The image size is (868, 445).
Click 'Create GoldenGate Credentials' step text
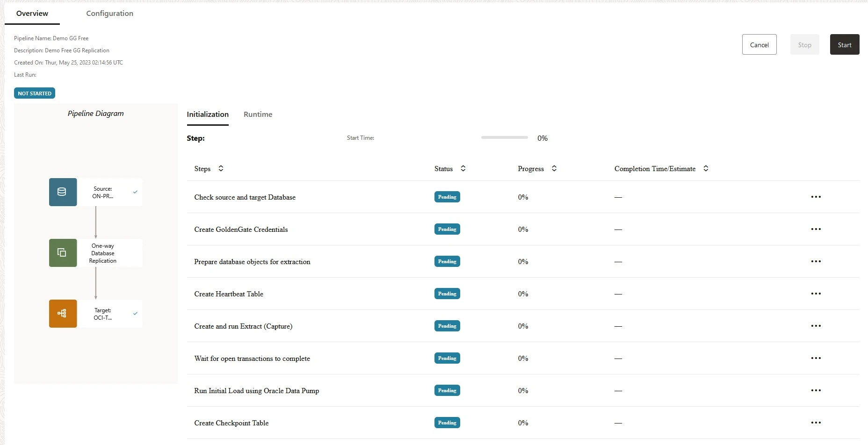point(241,230)
